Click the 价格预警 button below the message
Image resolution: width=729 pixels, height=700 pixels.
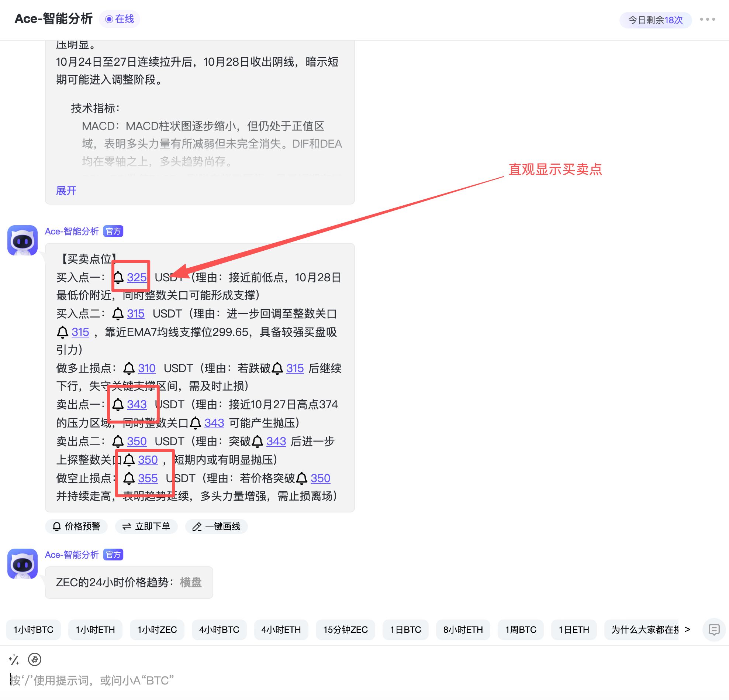pos(76,526)
